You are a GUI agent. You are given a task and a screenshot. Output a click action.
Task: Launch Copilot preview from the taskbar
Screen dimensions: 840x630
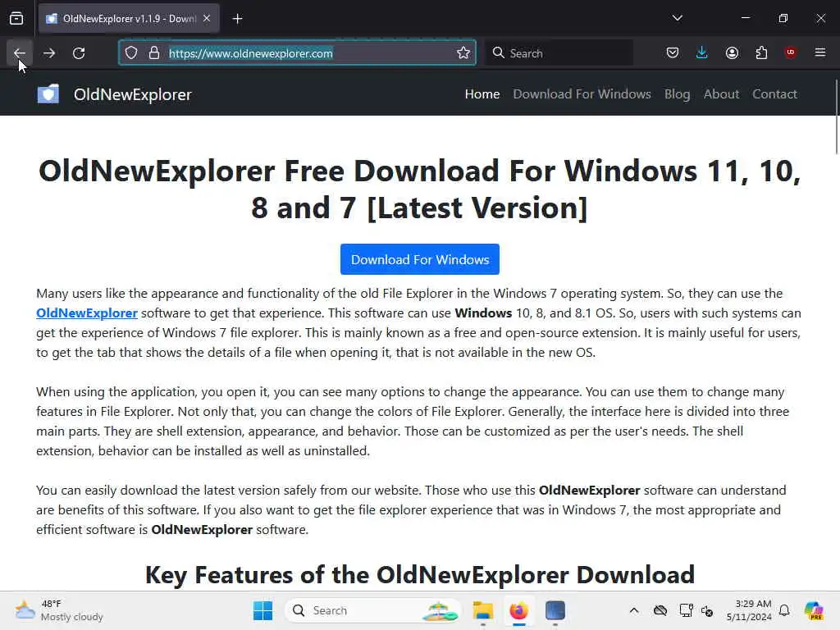(813, 610)
